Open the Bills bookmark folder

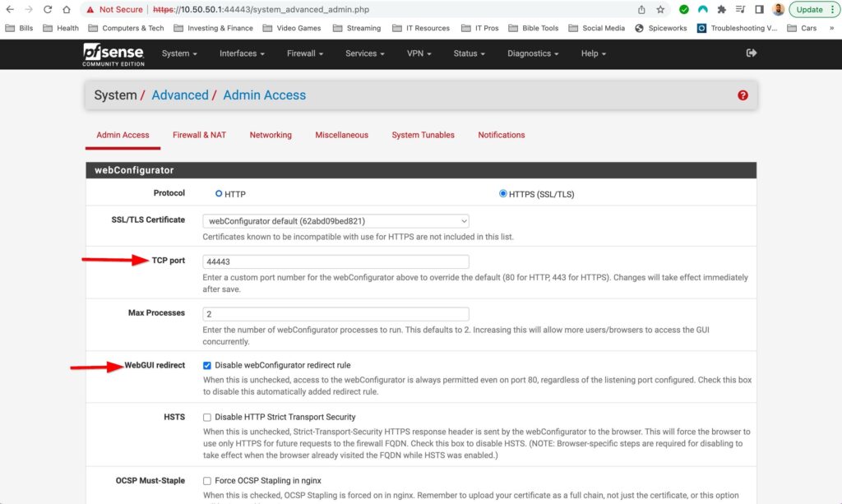point(20,28)
